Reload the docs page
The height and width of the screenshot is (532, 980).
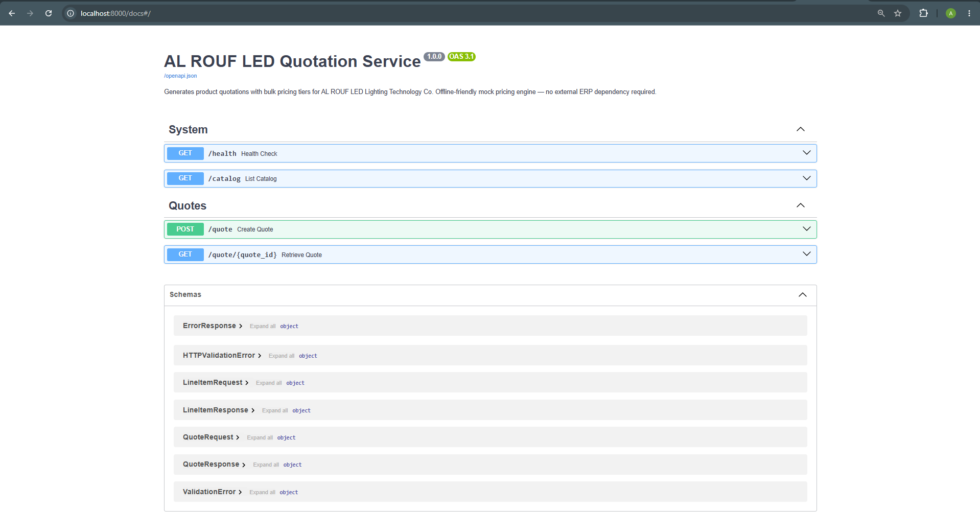tap(49, 13)
